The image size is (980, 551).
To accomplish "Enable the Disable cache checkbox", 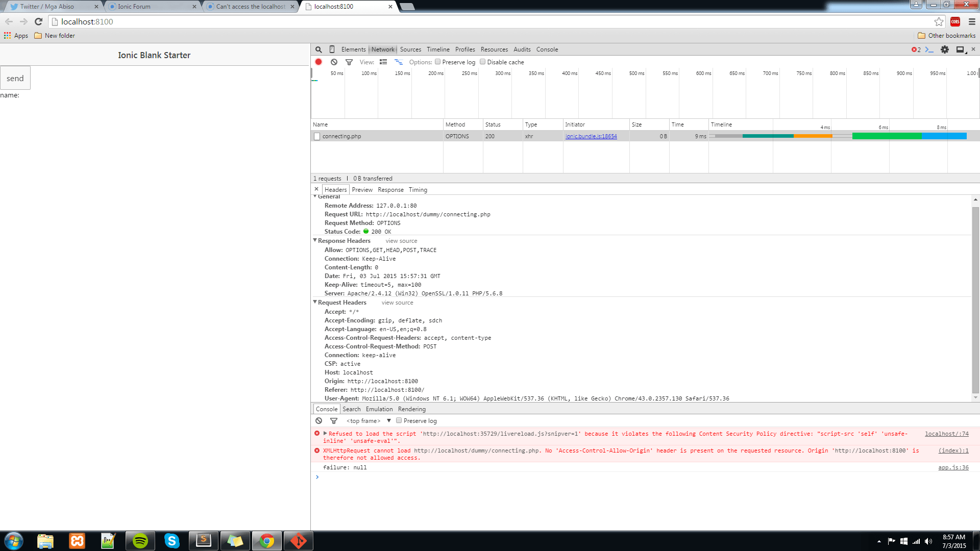I will click(483, 62).
